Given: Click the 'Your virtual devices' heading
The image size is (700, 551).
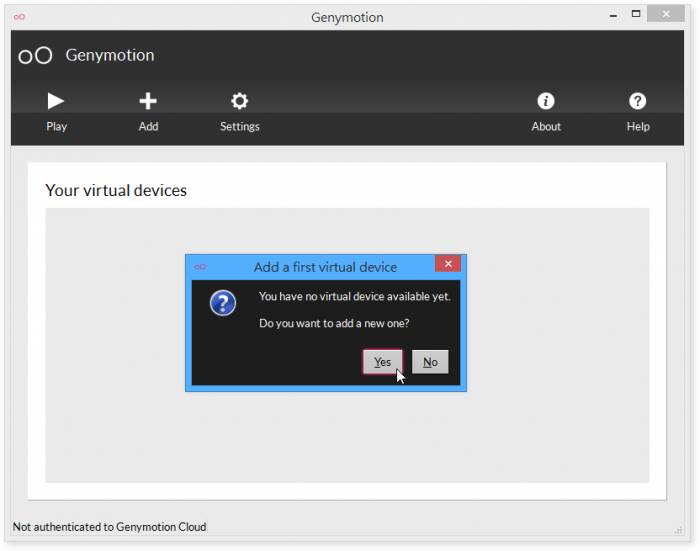Looking at the screenshot, I should 116,191.
